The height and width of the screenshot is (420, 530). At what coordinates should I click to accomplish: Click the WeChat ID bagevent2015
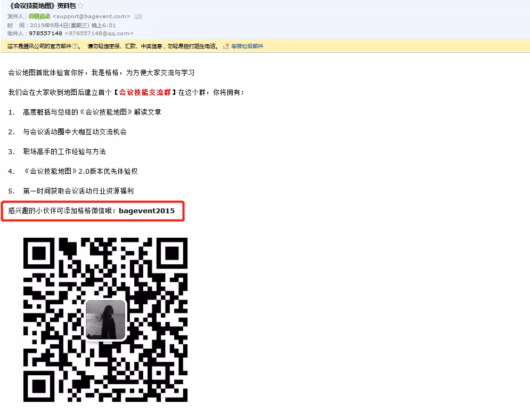146,211
